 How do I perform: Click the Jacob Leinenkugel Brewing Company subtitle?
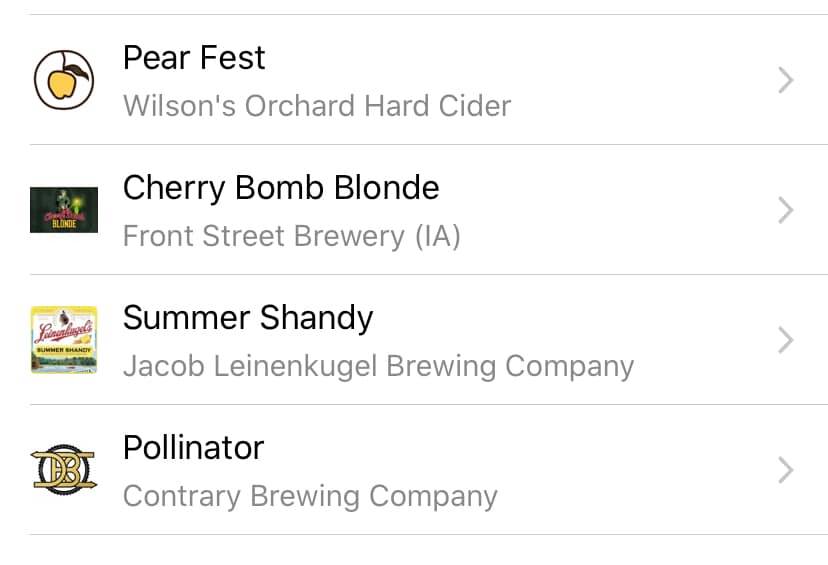[378, 366]
